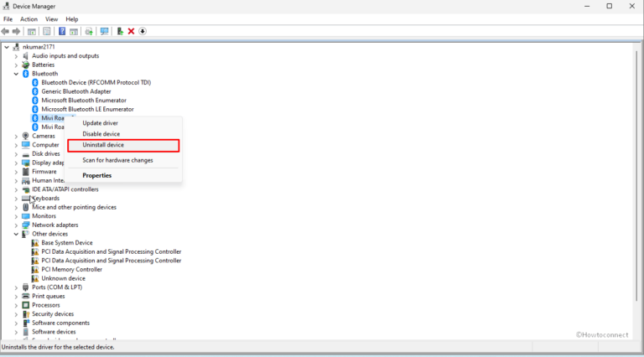Expand the Monitors category chevron
644x357 pixels.
[x=16, y=216]
